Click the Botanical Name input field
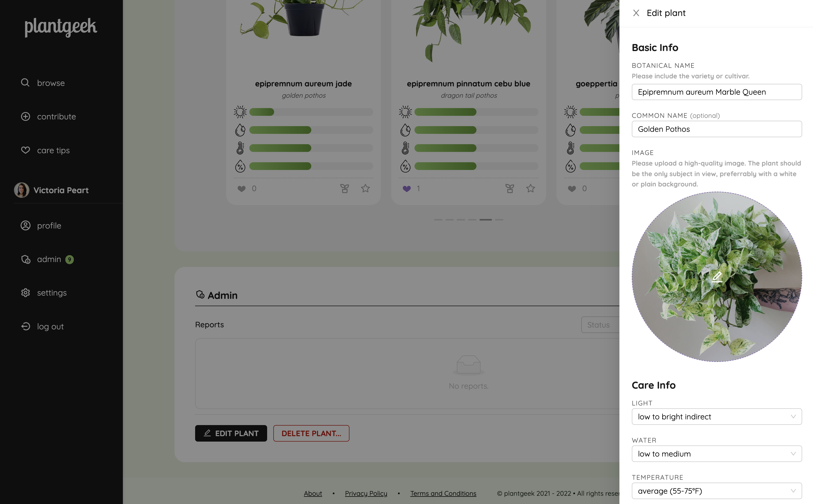813x504 pixels. point(717,92)
